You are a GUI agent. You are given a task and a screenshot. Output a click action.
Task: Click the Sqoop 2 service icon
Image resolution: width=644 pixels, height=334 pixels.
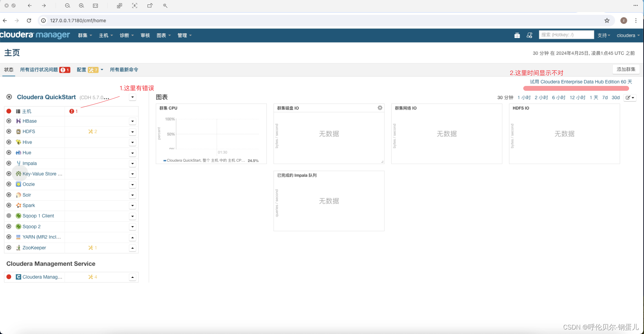tap(18, 227)
